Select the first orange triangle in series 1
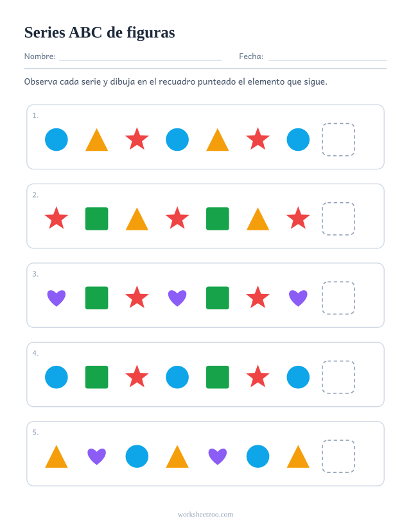The width and height of the screenshot is (411, 532). click(x=97, y=140)
